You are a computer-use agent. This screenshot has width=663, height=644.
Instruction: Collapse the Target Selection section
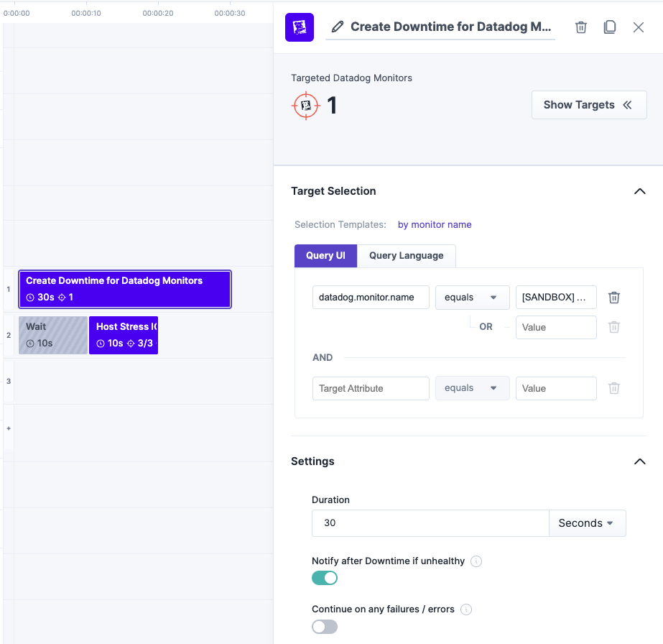click(640, 191)
